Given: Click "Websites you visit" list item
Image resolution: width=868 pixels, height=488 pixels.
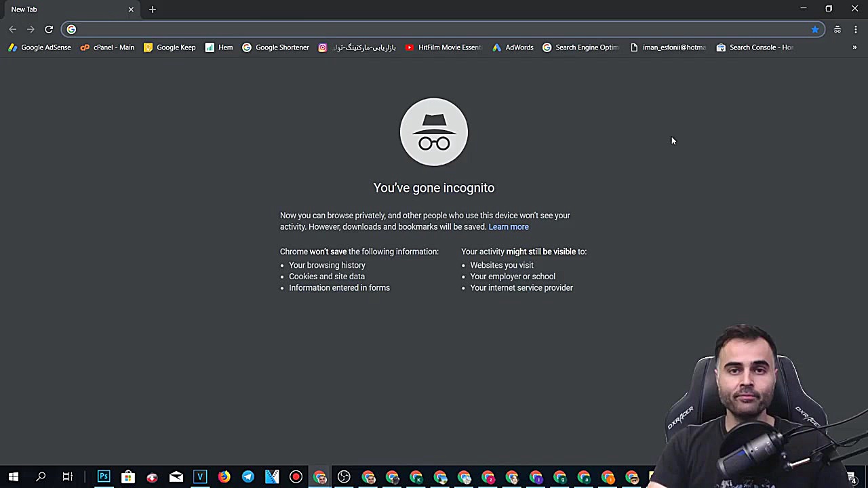Looking at the screenshot, I should tap(502, 265).
